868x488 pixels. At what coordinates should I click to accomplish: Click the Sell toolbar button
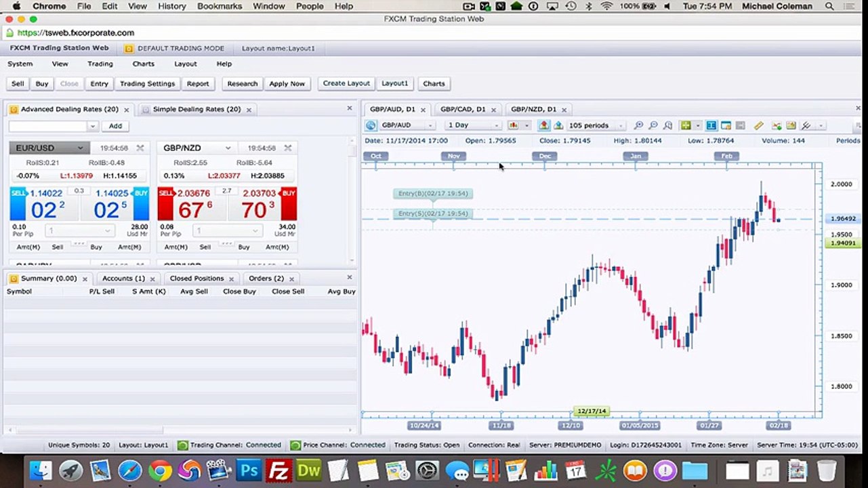pyautogui.click(x=18, y=83)
